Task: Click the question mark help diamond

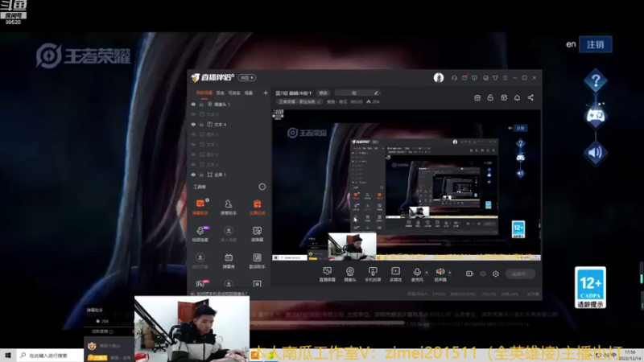Action: point(596,81)
